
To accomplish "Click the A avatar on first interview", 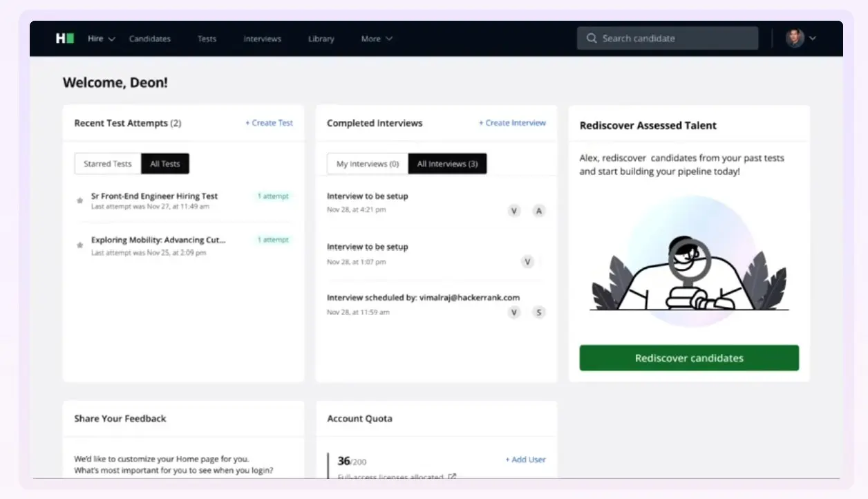I will pos(539,211).
